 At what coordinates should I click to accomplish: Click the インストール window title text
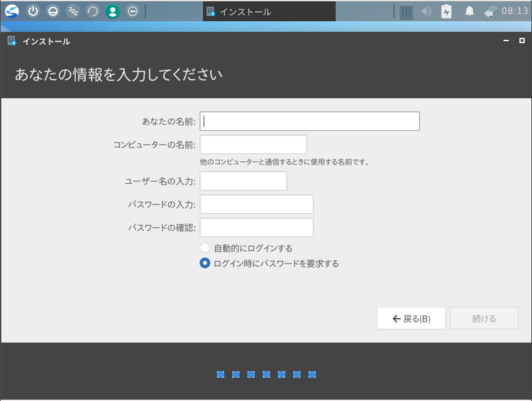[x=46, y=41]
